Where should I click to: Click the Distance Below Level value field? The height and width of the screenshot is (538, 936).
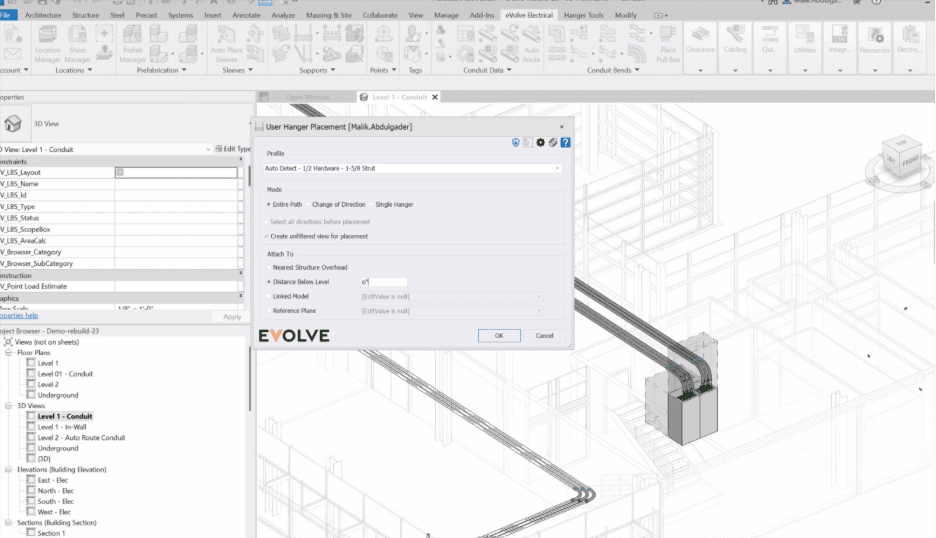[384, 282]
